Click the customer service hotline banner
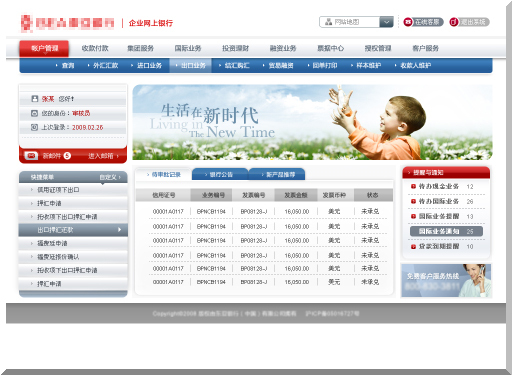Viewport: 512px width, 375px height. [x=446, y=280]
